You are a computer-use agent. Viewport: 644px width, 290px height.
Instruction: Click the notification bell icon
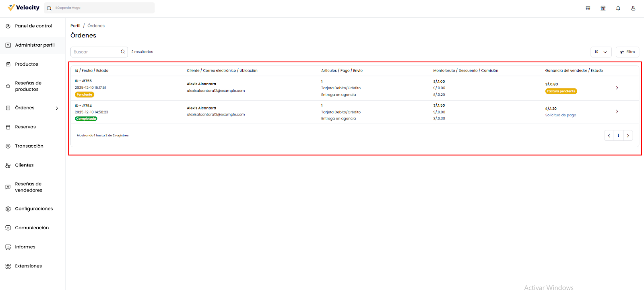pyautogui.click(x=618, y=8)
